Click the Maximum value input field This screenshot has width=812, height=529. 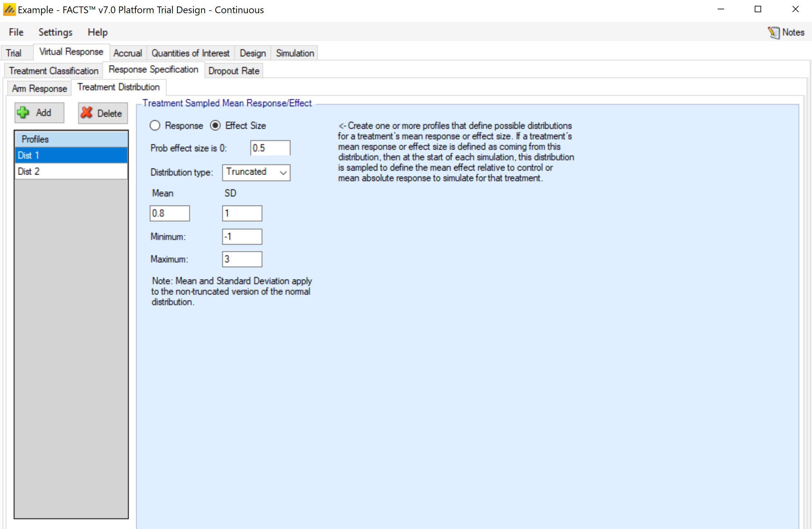coord(242,259)
